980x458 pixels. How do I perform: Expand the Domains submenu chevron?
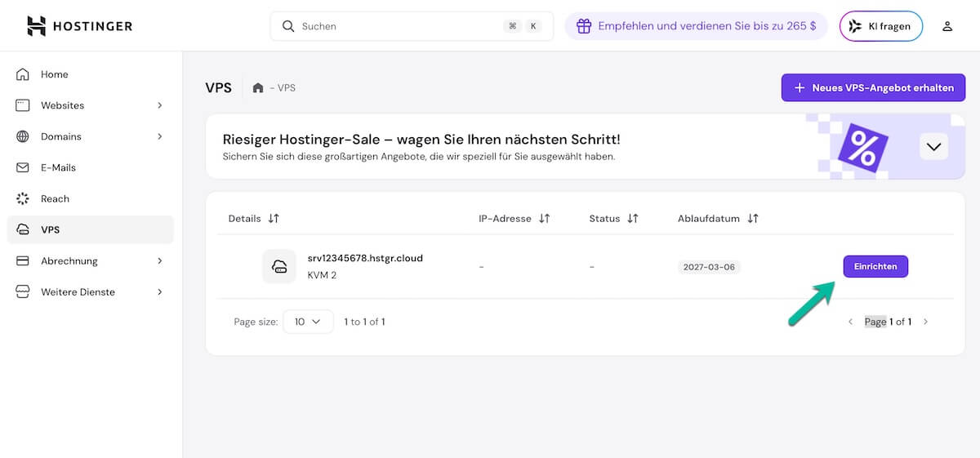(x=160, y=136)
